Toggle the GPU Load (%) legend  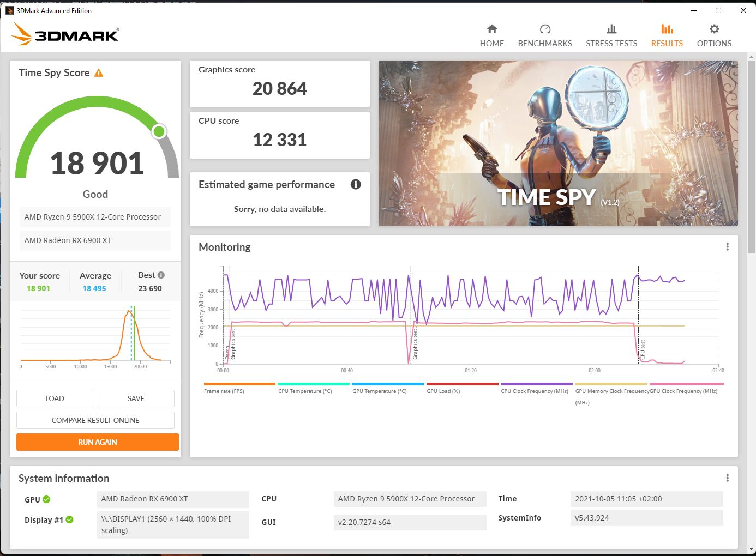tap(462, 388)
